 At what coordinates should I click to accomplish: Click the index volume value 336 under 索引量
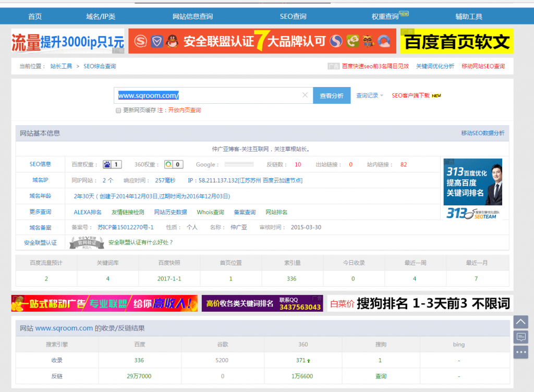[292, 279]
